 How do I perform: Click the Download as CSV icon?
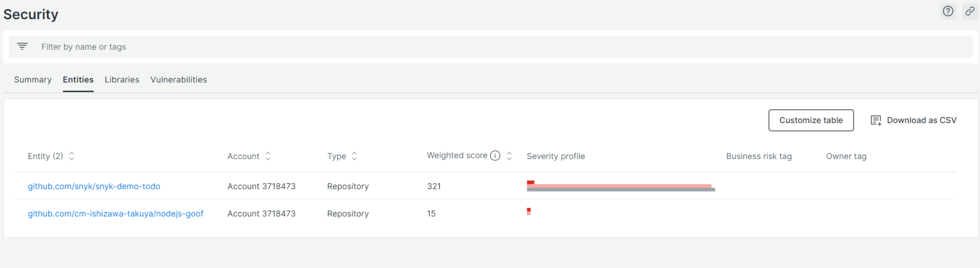(x=876, y=120)
